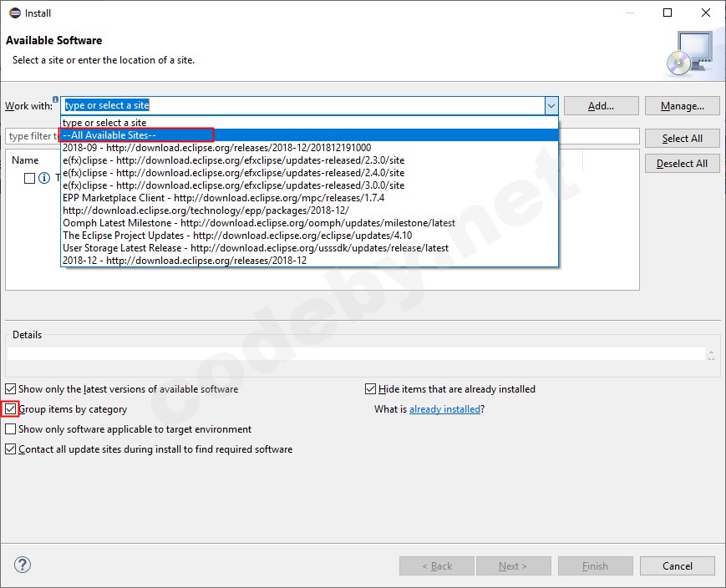Check the box in the Name list row
The width and height of the screenshot is (726, 588).
coord(29,178)
